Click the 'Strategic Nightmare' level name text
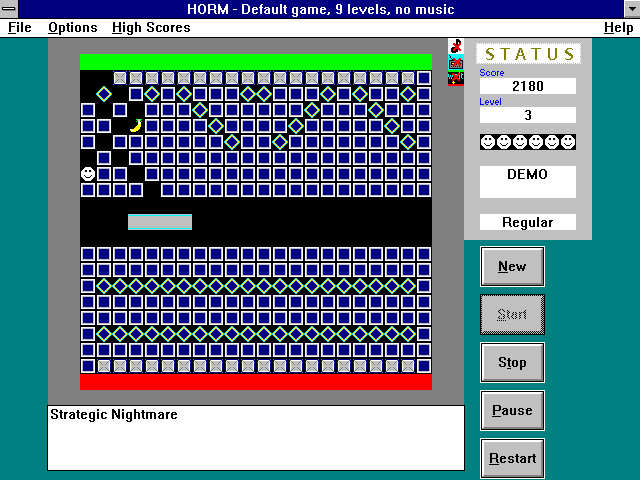The width and height of the screenshot is (640, 480). tap(114, 415)
